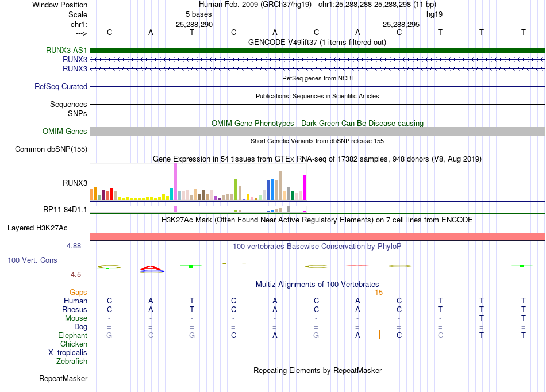Open Short Genetic Variants from dbSNP title
This screenshot has width=546, height=392.
(317, 141)
